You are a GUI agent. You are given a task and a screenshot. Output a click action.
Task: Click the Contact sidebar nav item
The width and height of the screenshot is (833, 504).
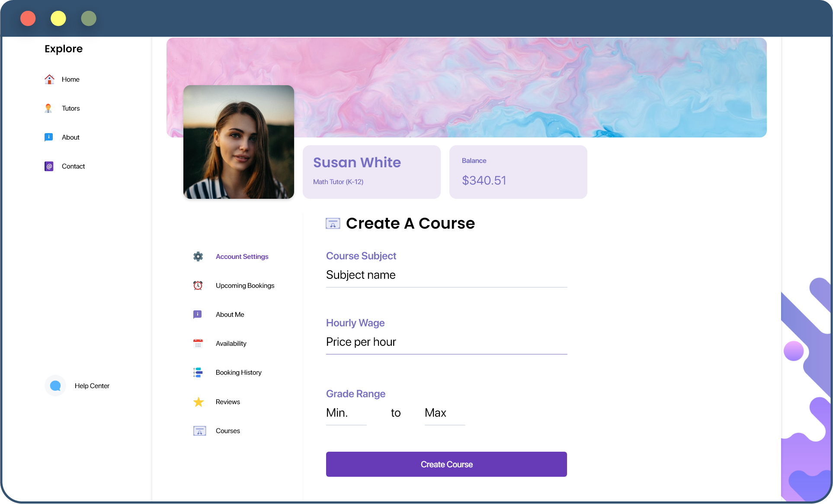click(73, 166)
